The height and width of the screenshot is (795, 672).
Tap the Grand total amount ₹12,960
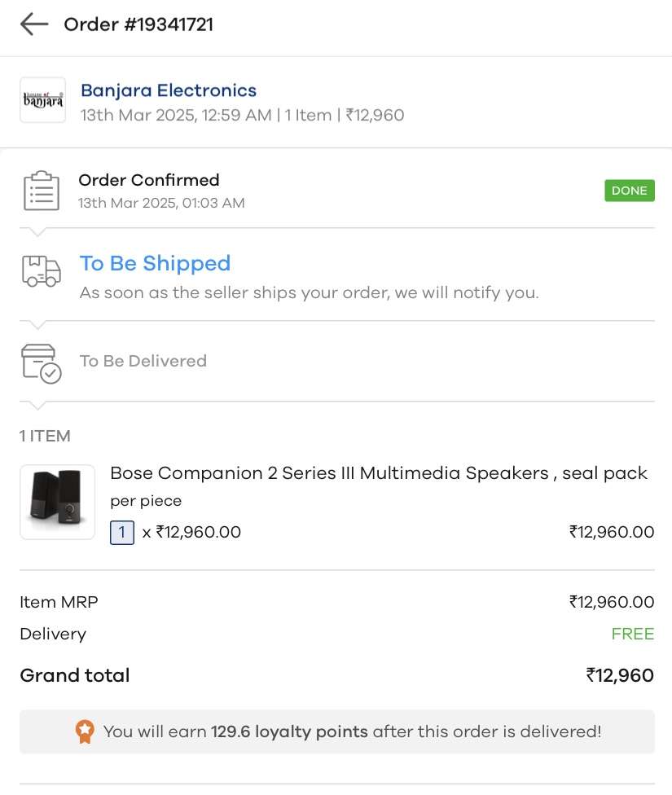619,675
